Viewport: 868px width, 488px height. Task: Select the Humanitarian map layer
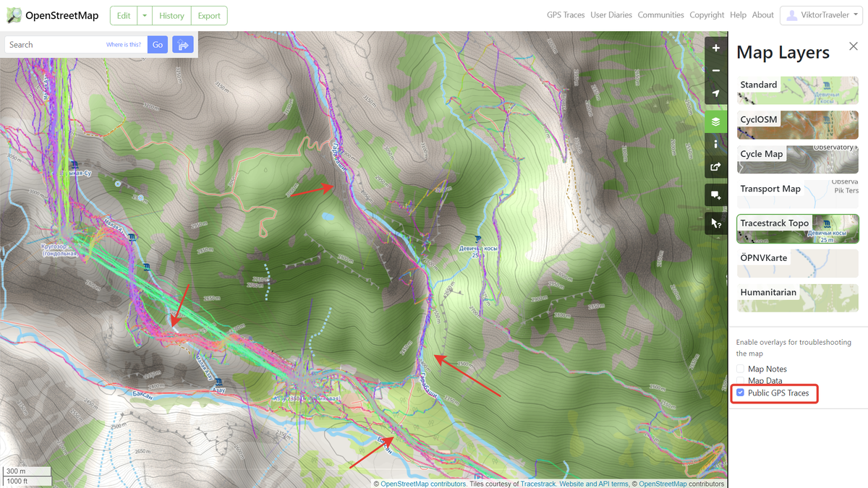(798, 298)
